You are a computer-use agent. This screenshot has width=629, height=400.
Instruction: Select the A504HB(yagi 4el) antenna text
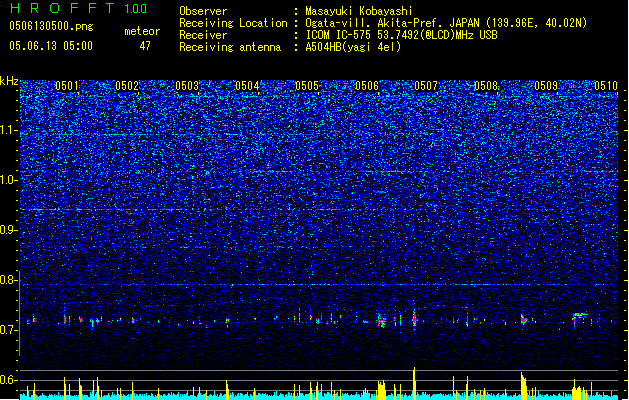(353, 47)
